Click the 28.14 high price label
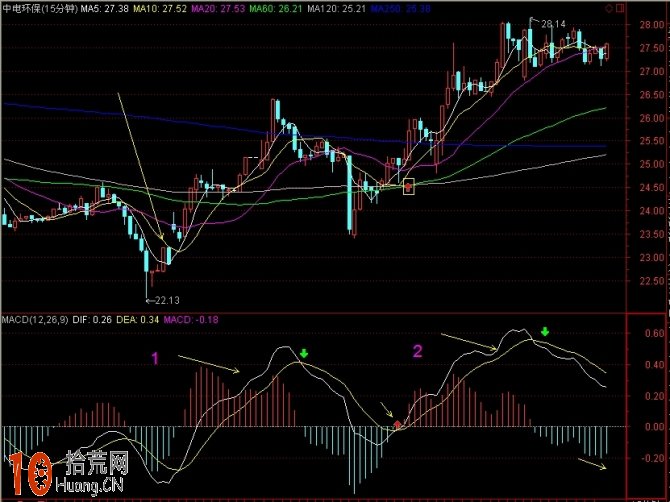 pyautogui.click(x=553, y=24)
